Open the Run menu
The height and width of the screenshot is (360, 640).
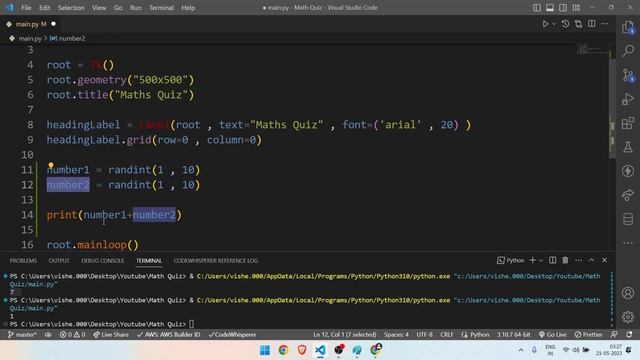click(136, 8)
